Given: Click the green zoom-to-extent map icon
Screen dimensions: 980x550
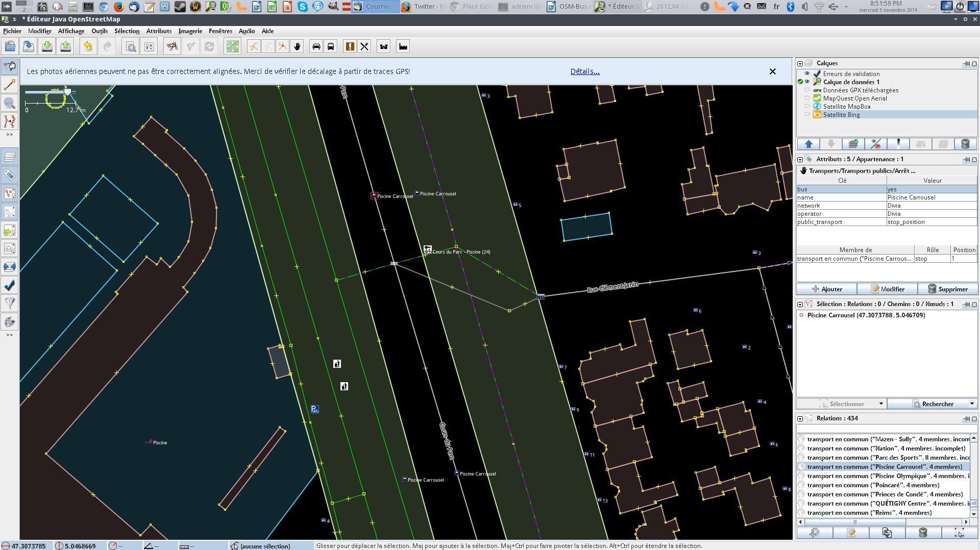Looking at the screenshot, I should tap(232, 46).
